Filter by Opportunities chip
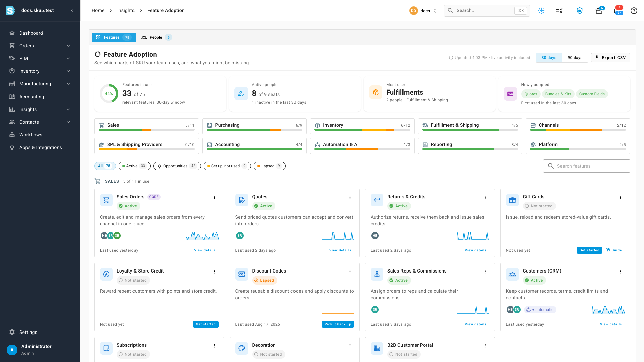Screen dimensions: 644x362 [x=177, y=166]
